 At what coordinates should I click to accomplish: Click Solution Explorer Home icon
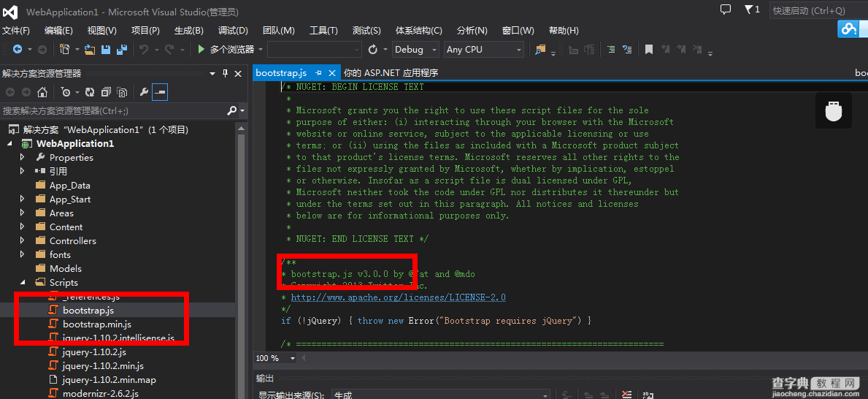pyautogui.click(x=42, y=92)
